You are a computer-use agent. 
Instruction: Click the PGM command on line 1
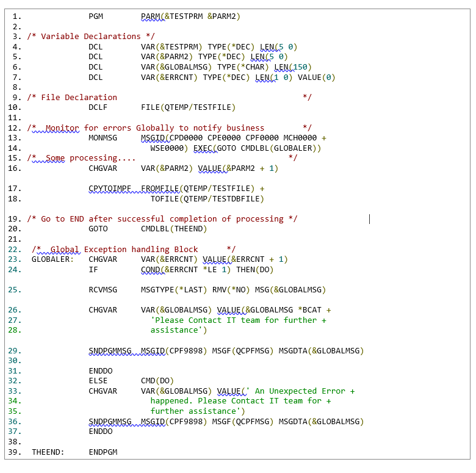[96, 16]
